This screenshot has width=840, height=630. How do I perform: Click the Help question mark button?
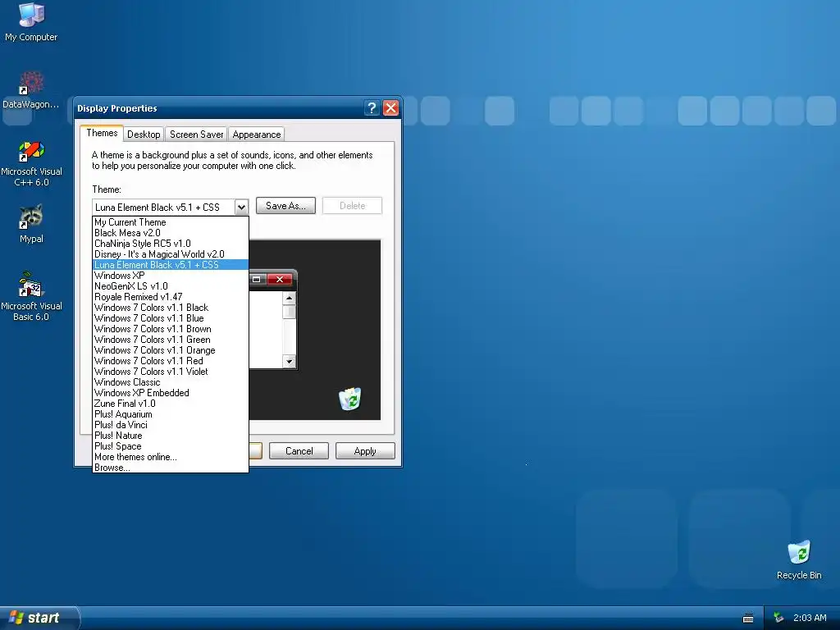pos(372,108)
